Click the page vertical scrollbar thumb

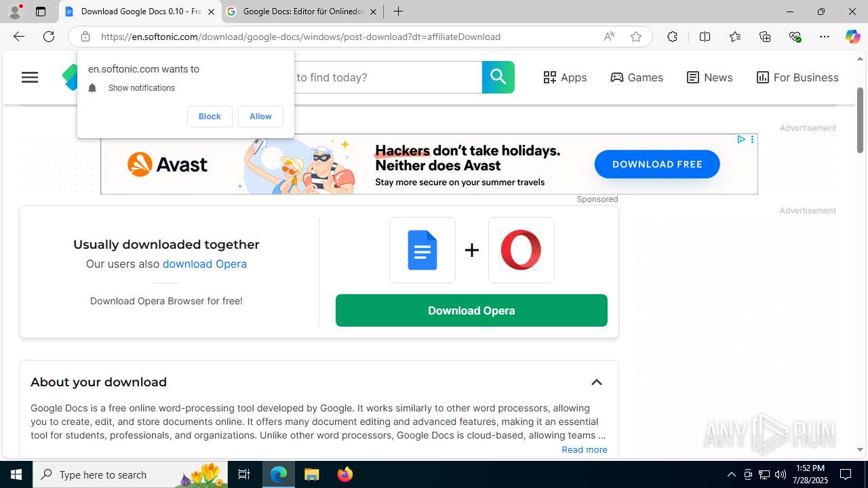coord(860,119)
